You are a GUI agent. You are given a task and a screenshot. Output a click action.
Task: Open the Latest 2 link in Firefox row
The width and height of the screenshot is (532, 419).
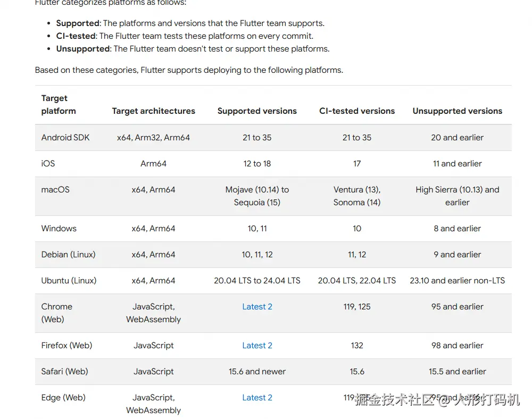257,346
